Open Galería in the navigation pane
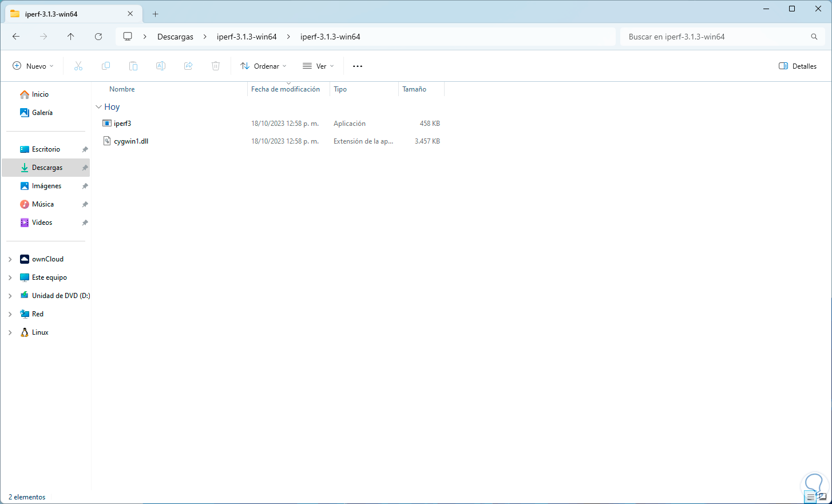 (x=42, y=113)
